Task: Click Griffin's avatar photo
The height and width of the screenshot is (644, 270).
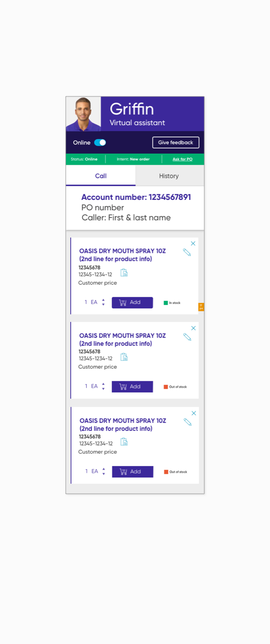Action: pos(83,114)
